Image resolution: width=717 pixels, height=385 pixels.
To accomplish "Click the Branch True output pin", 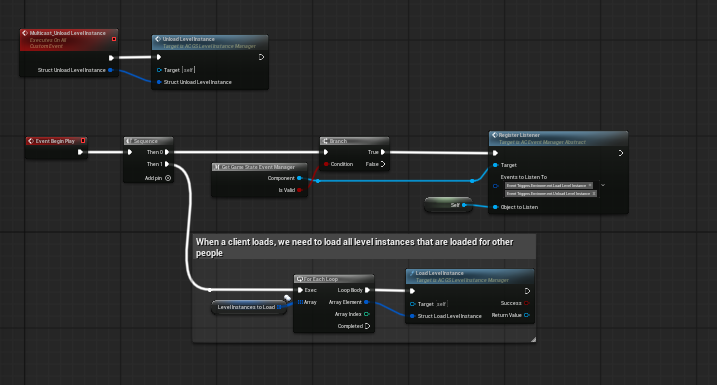I will tap(383, 152).
